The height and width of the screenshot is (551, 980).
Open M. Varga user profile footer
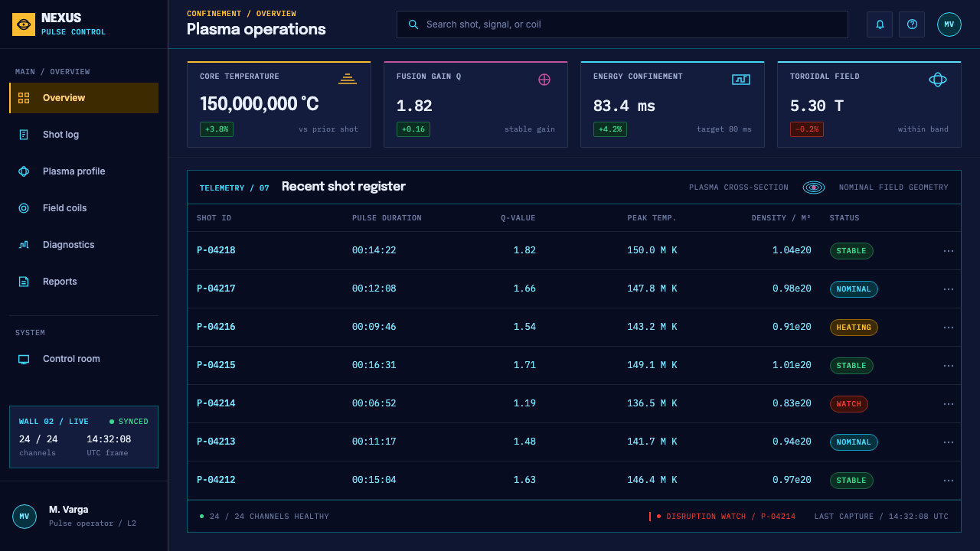point(84,517)
